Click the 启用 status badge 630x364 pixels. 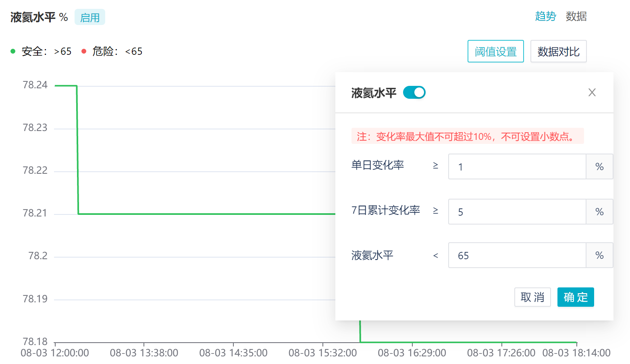pos(90,17)
